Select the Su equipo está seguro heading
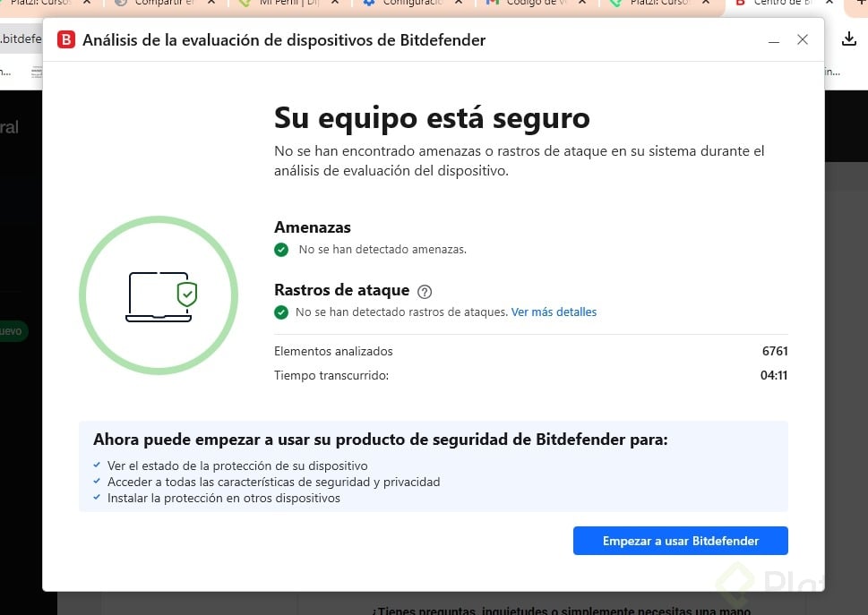868x615 pixels. click(432, 118)
